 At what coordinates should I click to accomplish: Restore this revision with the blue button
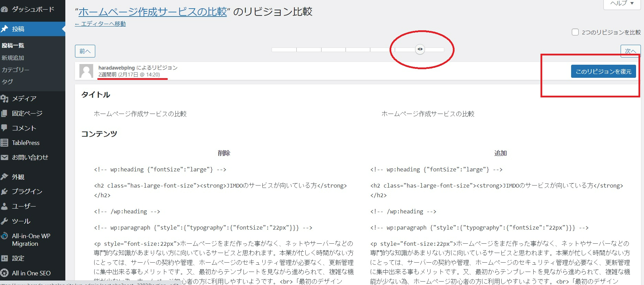pos(603,72)
